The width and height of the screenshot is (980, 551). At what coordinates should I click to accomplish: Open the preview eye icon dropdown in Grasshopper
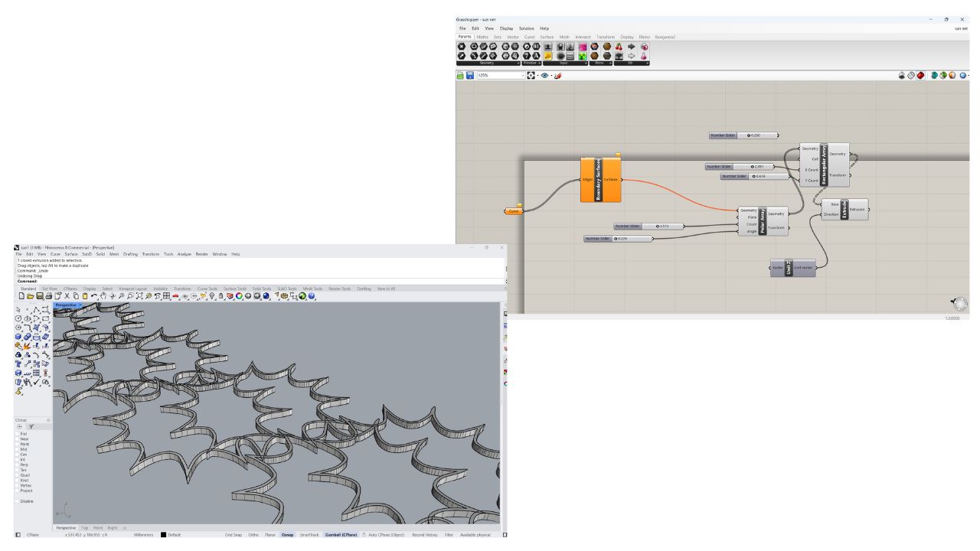[x=550, y=76]
